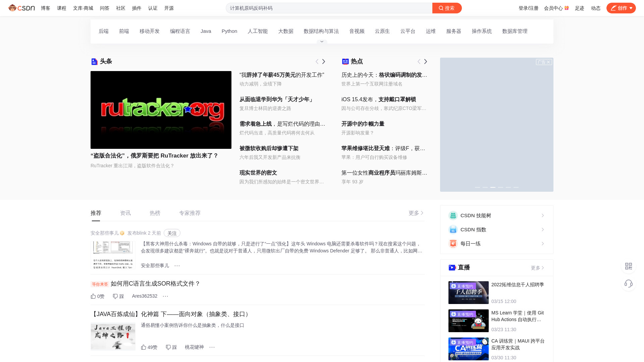Viewport: 644px width, 362px height.
Task: Click the 头条 section icon
Action: click(94, 61)
